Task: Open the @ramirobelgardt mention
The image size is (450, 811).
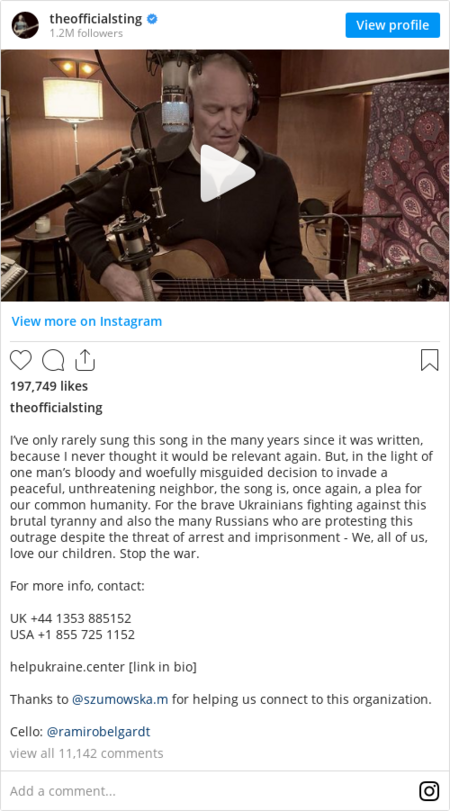Action: [x=98, y=731]
